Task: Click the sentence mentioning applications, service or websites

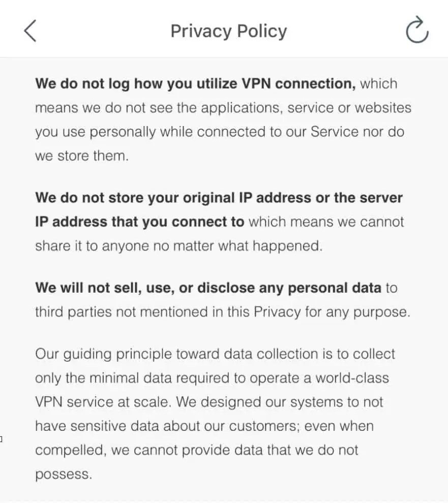Action: click(x=224, y=107)
